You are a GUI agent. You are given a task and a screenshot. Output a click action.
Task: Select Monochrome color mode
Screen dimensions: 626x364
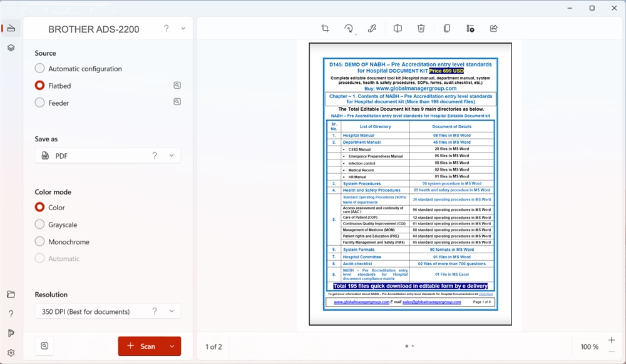point(62,241)
